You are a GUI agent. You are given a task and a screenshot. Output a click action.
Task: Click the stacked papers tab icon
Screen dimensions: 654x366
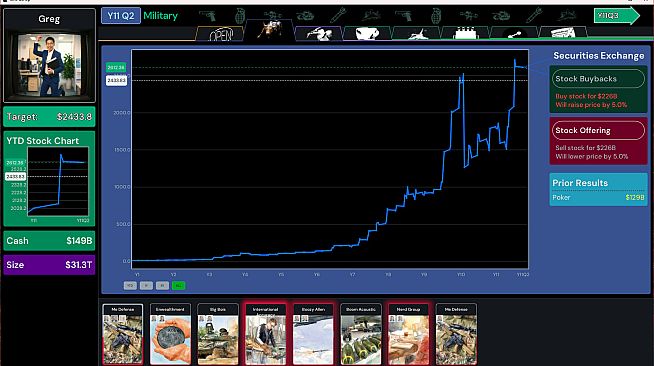click(563, 33)
